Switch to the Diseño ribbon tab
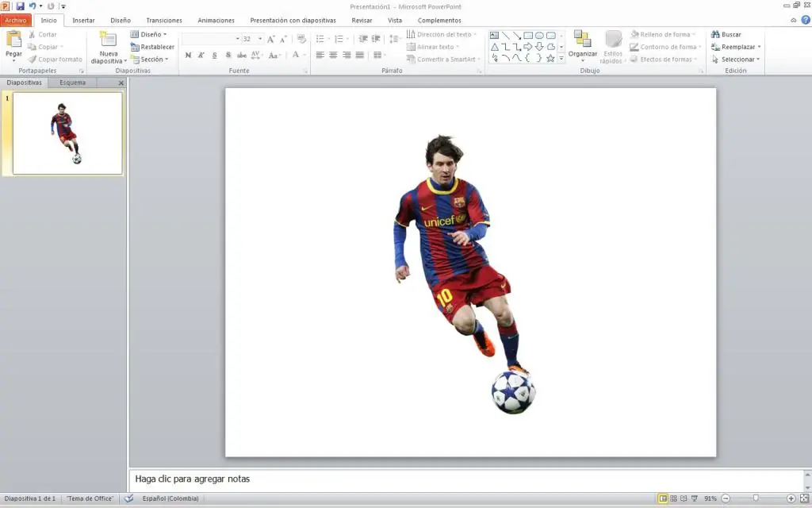812x508 pixels. click(121, 20)
